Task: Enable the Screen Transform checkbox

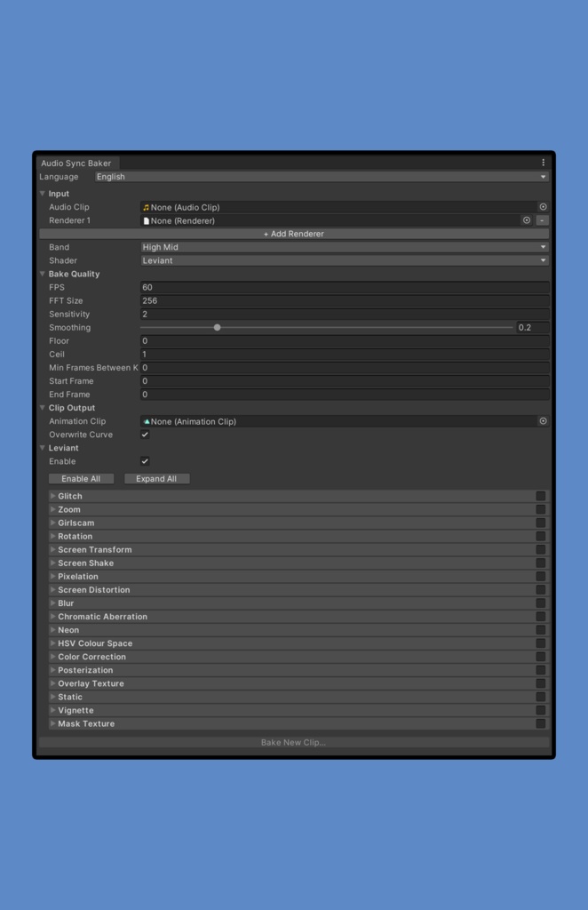Action: [540, 549]
